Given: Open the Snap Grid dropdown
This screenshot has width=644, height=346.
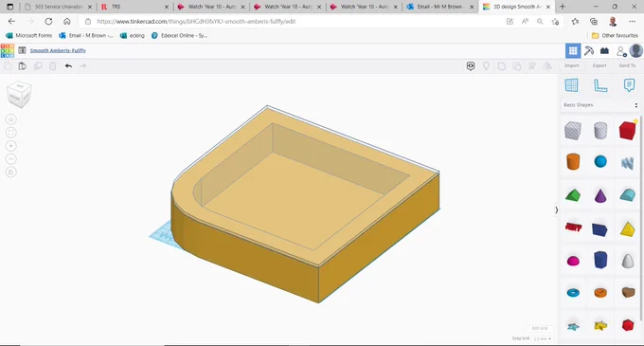Looking at the screenshot, I should [542, 339].
